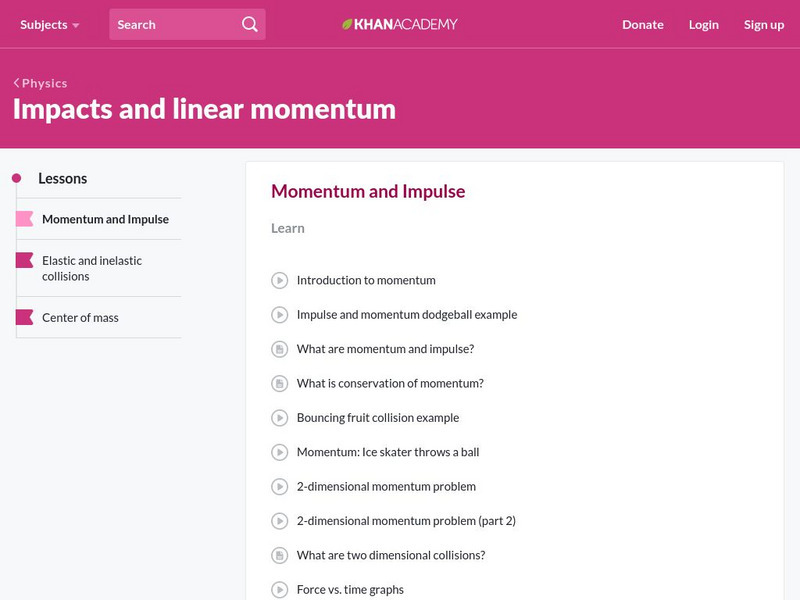The image size is (800, 600).
Task: Click play icon beside Introduction to momentum
Action: [x=280, y=281]
